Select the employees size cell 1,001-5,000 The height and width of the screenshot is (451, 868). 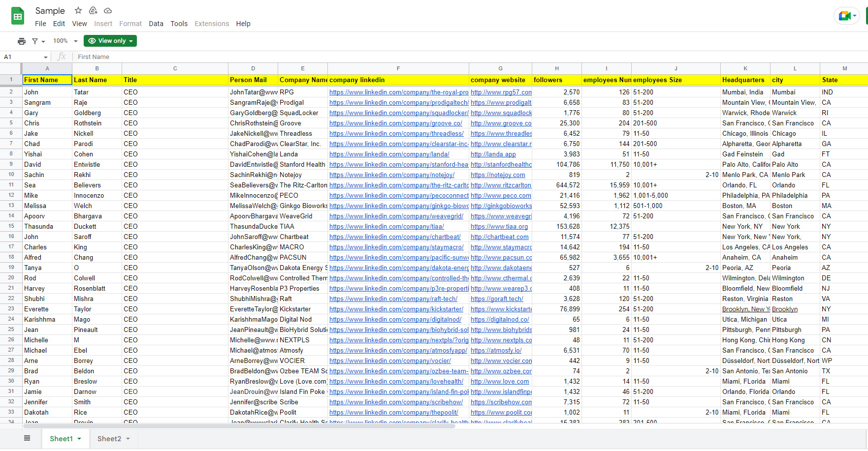coord(676,195)
